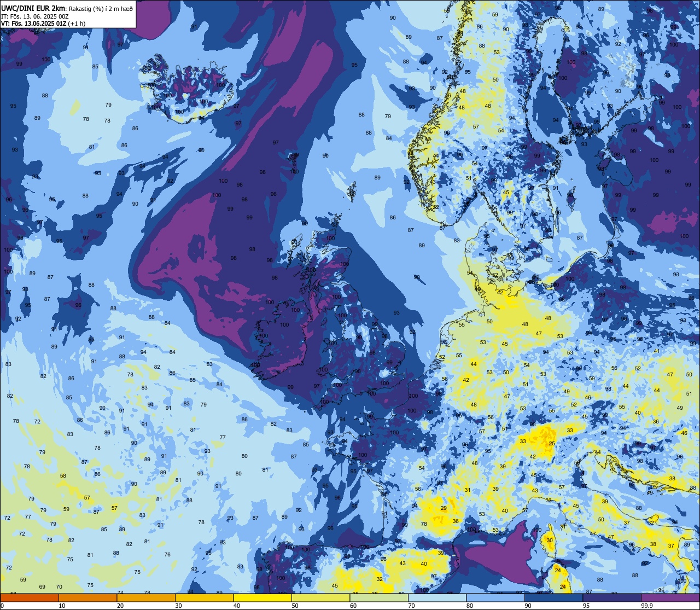This screenshot has width=700, height=610.
Task: Click the legend swatch between 50 and 60
Action: coord(320,597)
